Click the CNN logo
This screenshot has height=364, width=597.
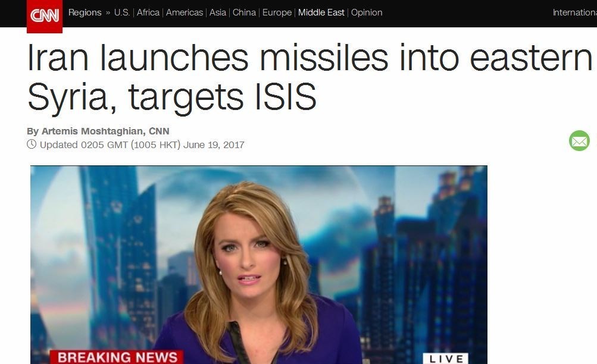pyautogui.click(x=45, y=16)
